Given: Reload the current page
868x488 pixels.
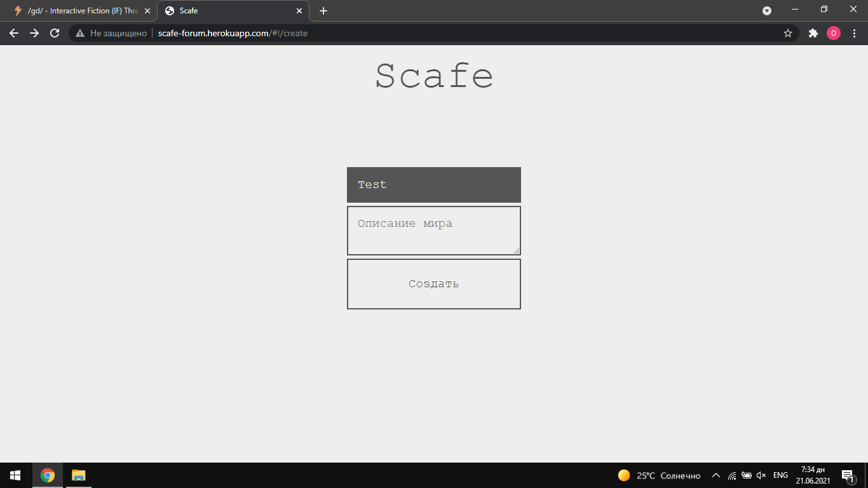Looking at the screenshot, I should coord(55,33).
